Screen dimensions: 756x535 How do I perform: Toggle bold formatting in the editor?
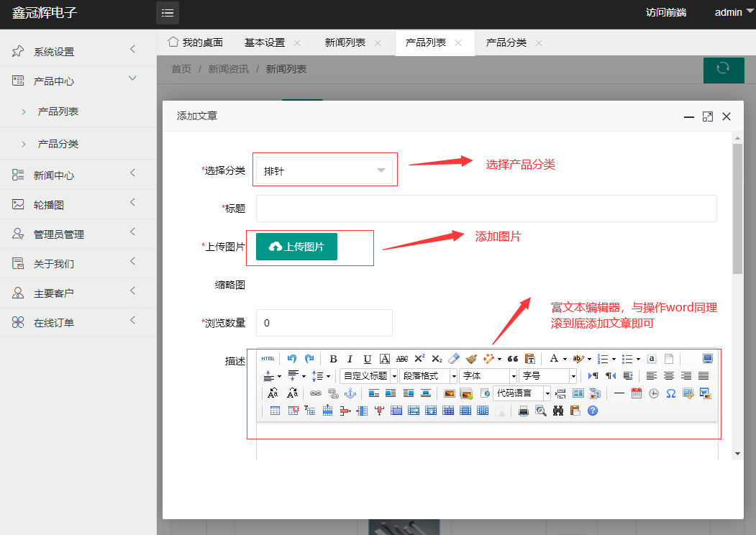tap(333, 359)
